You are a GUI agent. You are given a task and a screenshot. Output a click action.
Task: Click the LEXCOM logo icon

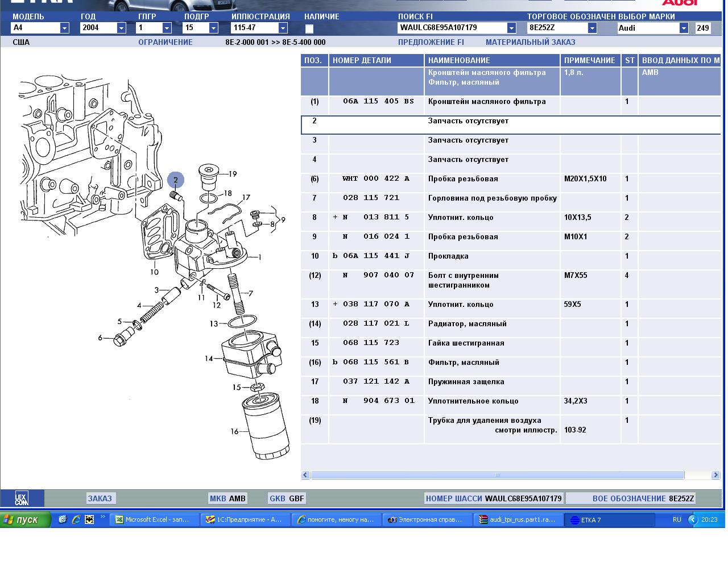[21, 498]
